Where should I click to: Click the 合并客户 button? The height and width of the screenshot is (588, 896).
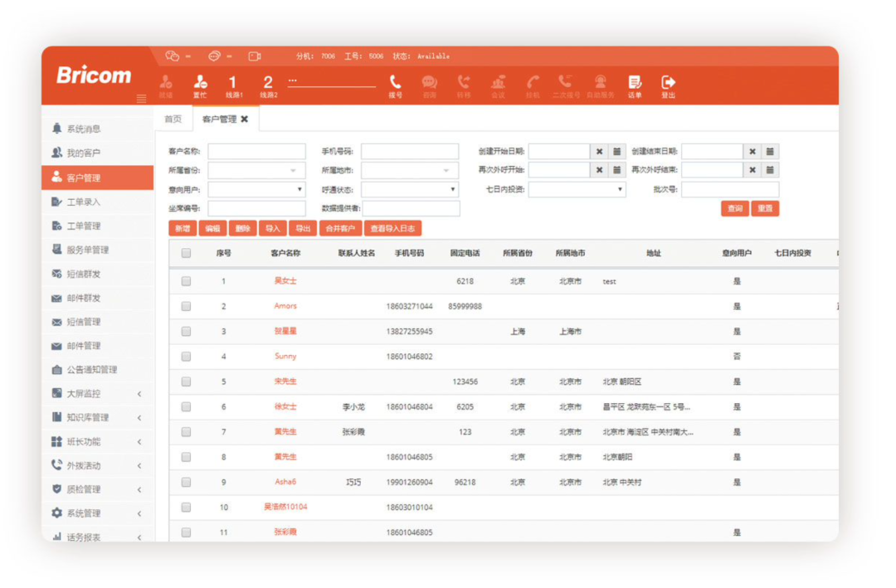[340, 229]
